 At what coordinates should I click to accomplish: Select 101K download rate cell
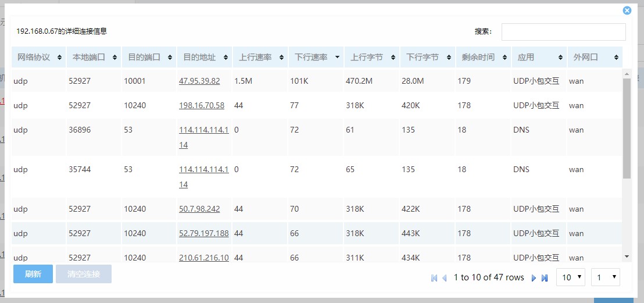316,81
